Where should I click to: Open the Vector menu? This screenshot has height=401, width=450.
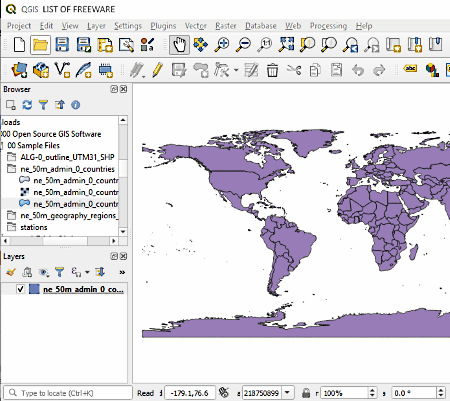(196, 26)
